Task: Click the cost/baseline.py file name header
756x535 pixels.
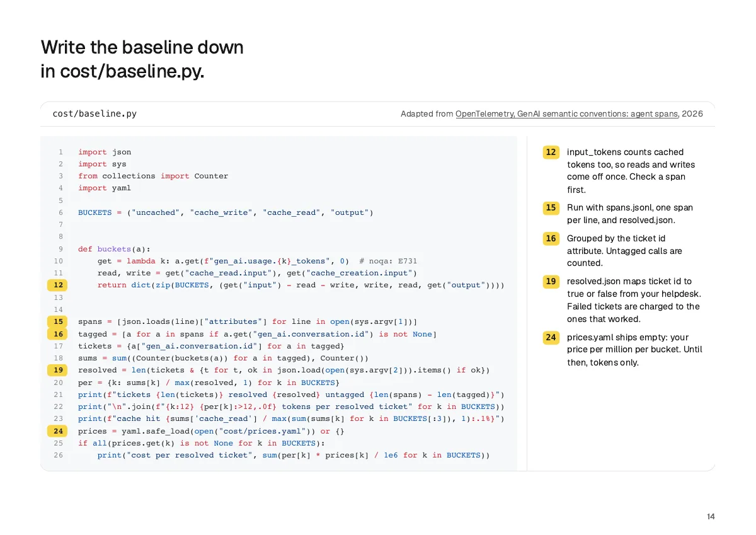Action: [94, 114]
